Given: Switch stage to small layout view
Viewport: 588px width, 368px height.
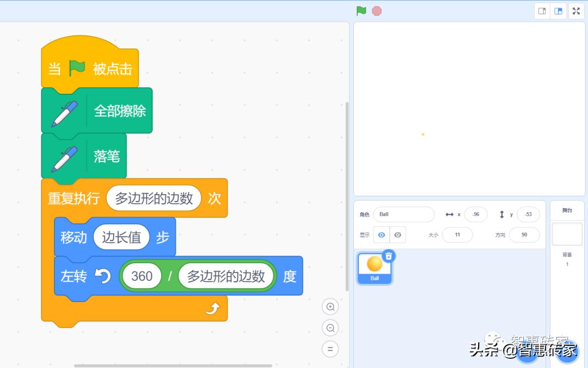Looking at the screenshot, I should click(x=542, y=10).
